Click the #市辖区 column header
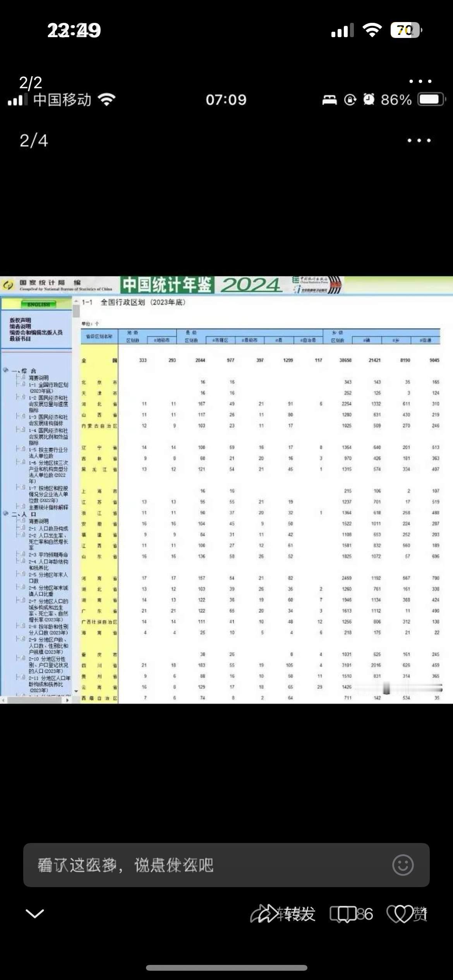This screenshot has height=980, width=453. pyautogui.click(x=220, y=340)
